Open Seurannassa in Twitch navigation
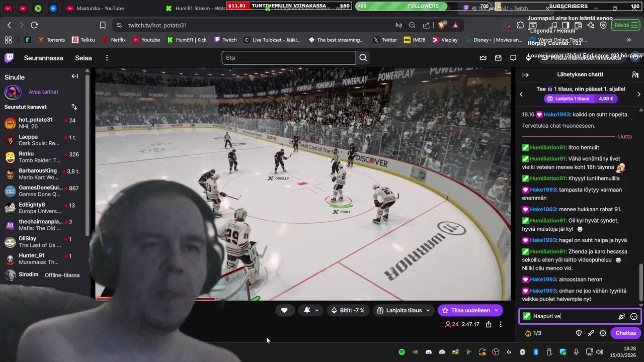Image resolution: width=644 pixels, height=362 pixels. tap(44, 58)
